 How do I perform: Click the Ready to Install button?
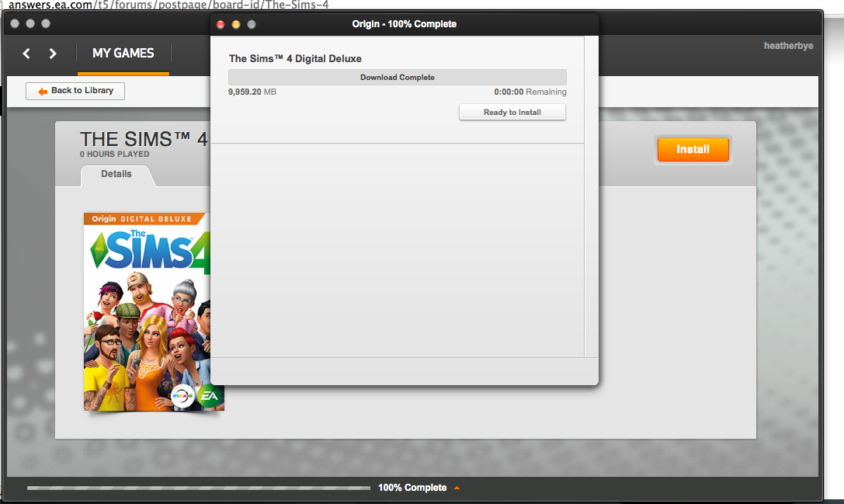512,113
